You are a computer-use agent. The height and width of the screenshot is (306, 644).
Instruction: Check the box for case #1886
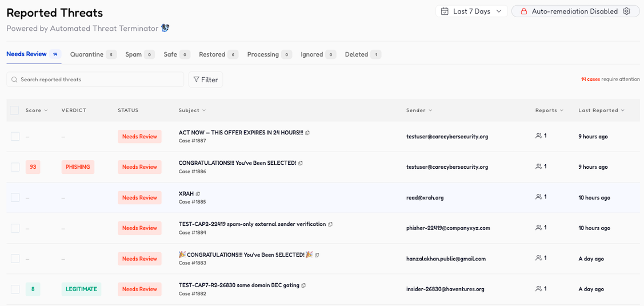pos(15,166)
